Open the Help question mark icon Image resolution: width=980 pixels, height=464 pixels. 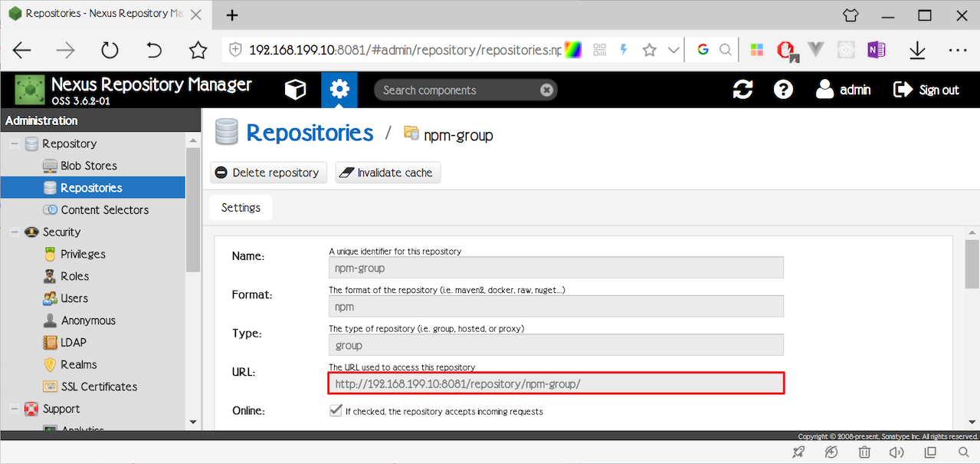coord(783,90)
